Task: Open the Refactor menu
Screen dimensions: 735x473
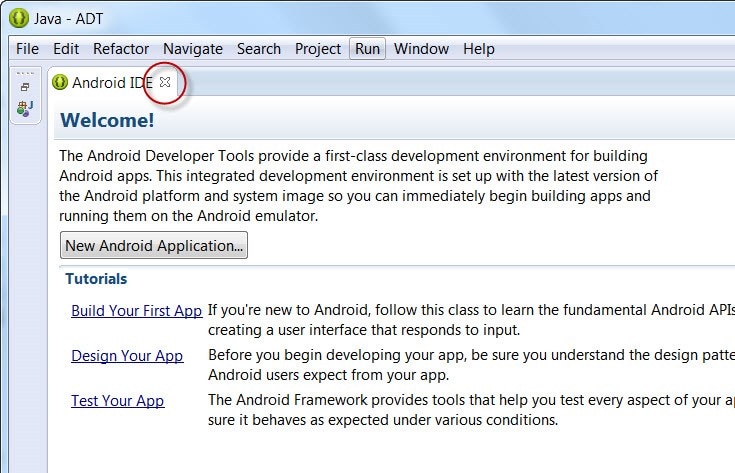Action: [x=121, y=49]
